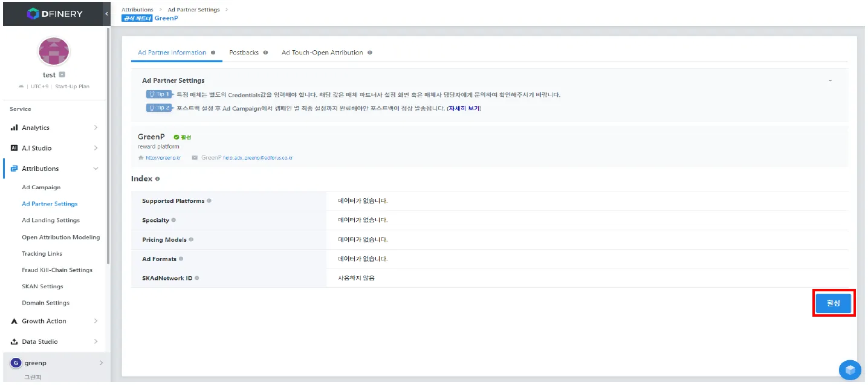Collapse the Attributions menu chevron
The image size is (868, 385).
coord(96,169)
